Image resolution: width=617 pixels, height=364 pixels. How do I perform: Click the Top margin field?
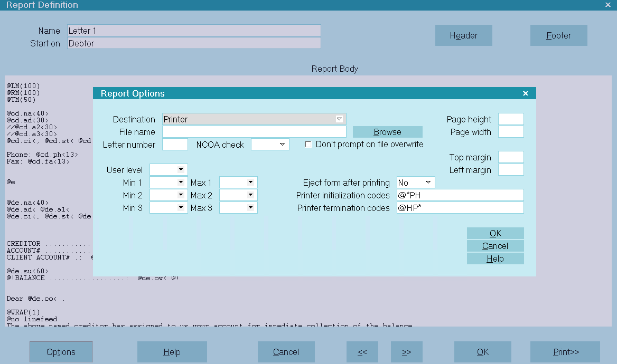point(511,157)
